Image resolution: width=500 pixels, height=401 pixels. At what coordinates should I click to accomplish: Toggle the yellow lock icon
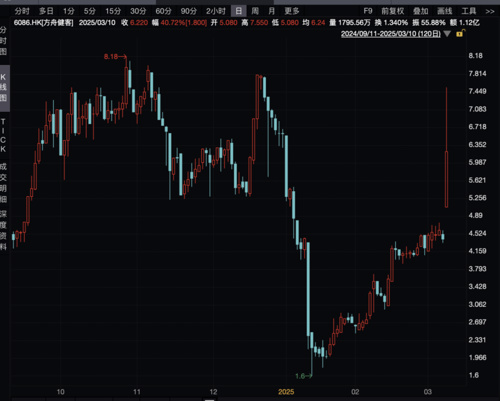pyautogui.click(x=460, y=33)
